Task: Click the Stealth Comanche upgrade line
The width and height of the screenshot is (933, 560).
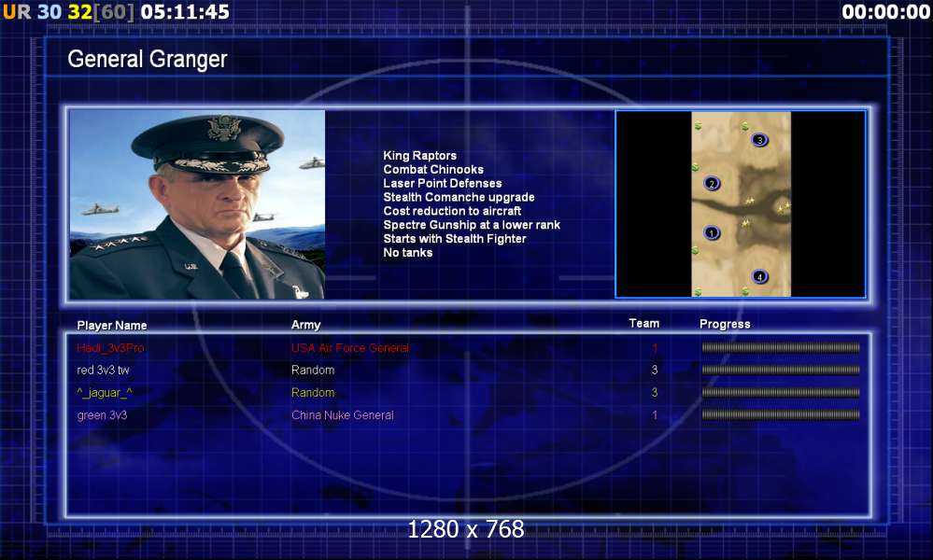Action: coord(459,197)
